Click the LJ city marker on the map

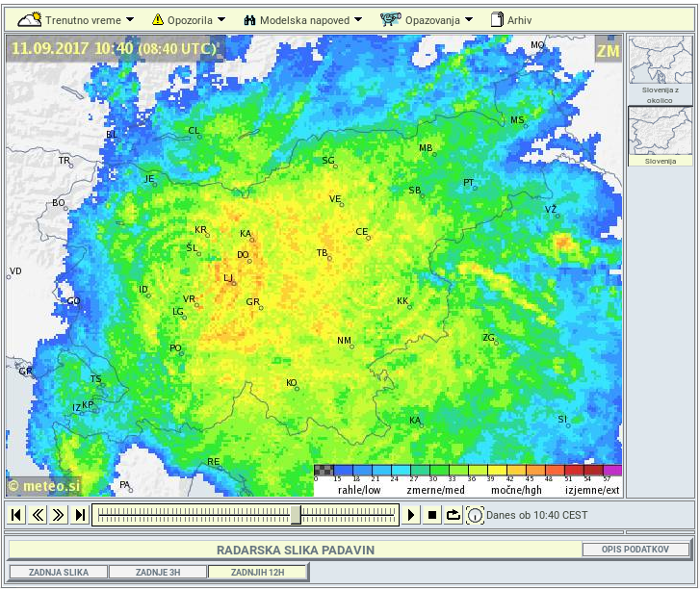[234, 283]
